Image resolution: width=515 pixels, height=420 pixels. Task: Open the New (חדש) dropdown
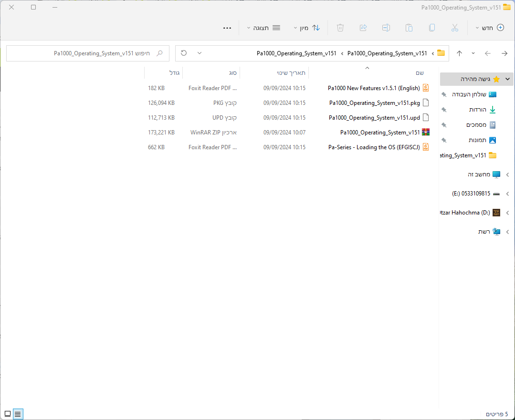tap(490, 28)
